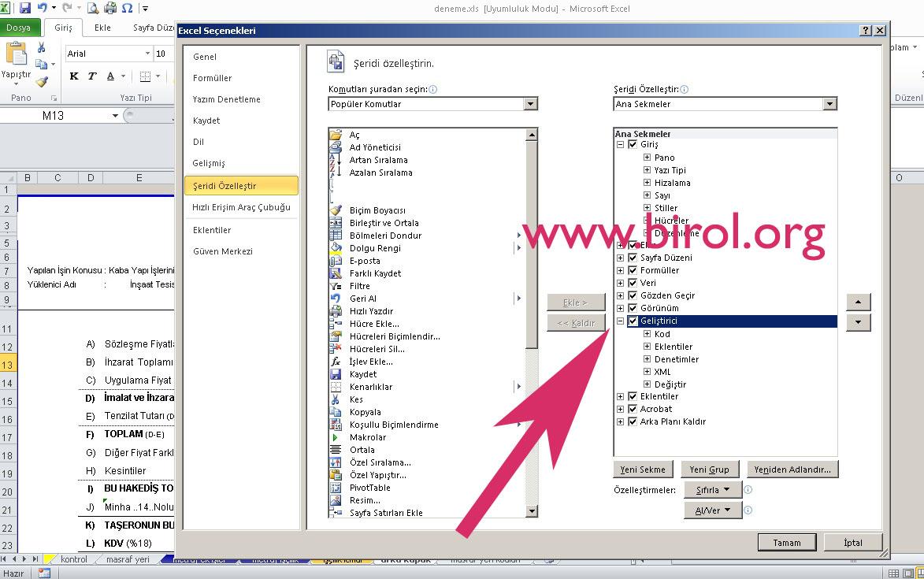Viewport: 924px width, 579px height.
Task: Uncheck the Arka Planı Kaldır checkbox
Action: pos(633,421)
